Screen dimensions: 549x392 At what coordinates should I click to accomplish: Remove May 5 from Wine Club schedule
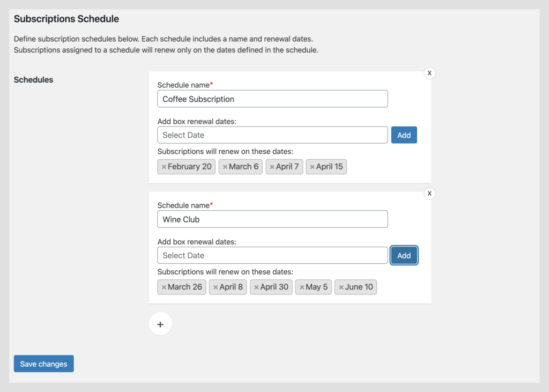click(x=302, y=287)
